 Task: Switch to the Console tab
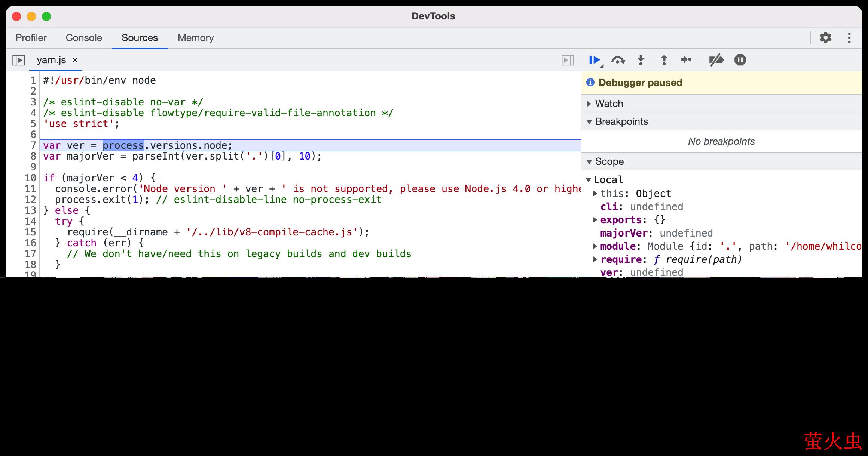pos(84,38)
